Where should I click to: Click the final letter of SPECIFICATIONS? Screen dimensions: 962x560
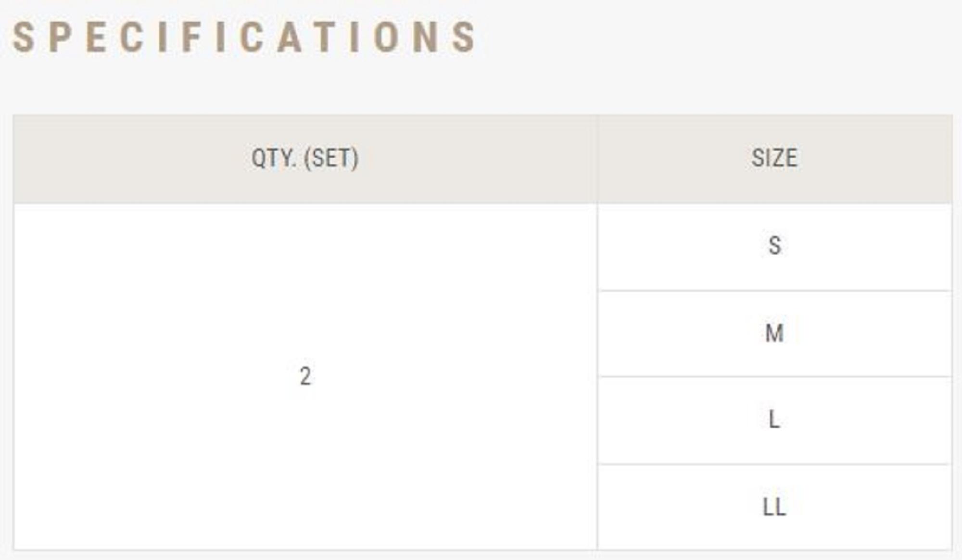(x=464, y=37)
